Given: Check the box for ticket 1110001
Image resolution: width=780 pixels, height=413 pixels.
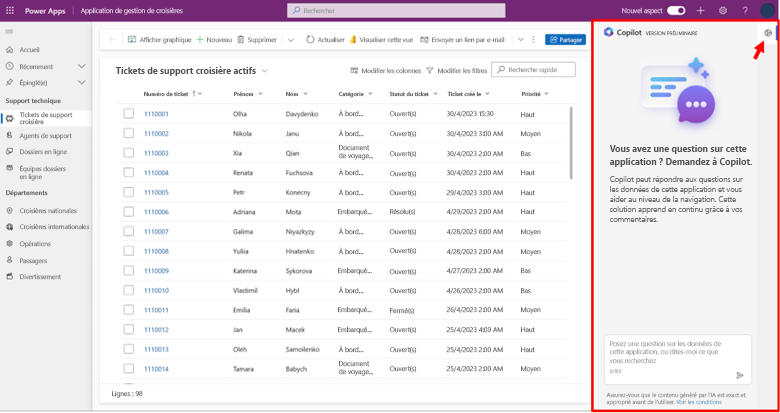Looking at the screenshot, I should pyautogui.click(x=129, y=114).
